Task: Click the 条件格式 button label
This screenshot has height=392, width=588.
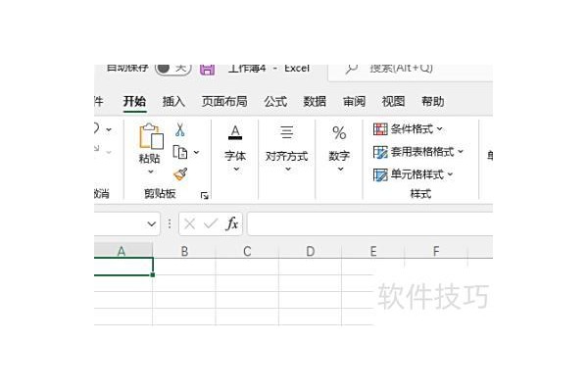Action: [412, 129]
